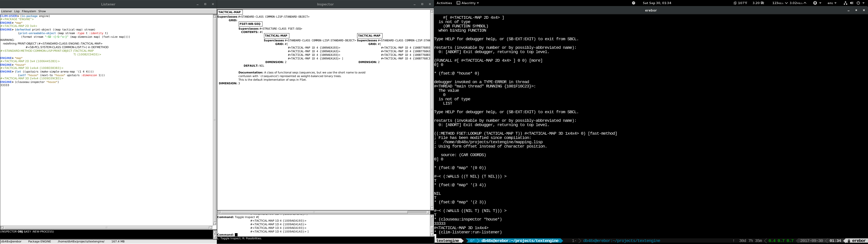Open the power menu icon in top bar

[858, 3]
